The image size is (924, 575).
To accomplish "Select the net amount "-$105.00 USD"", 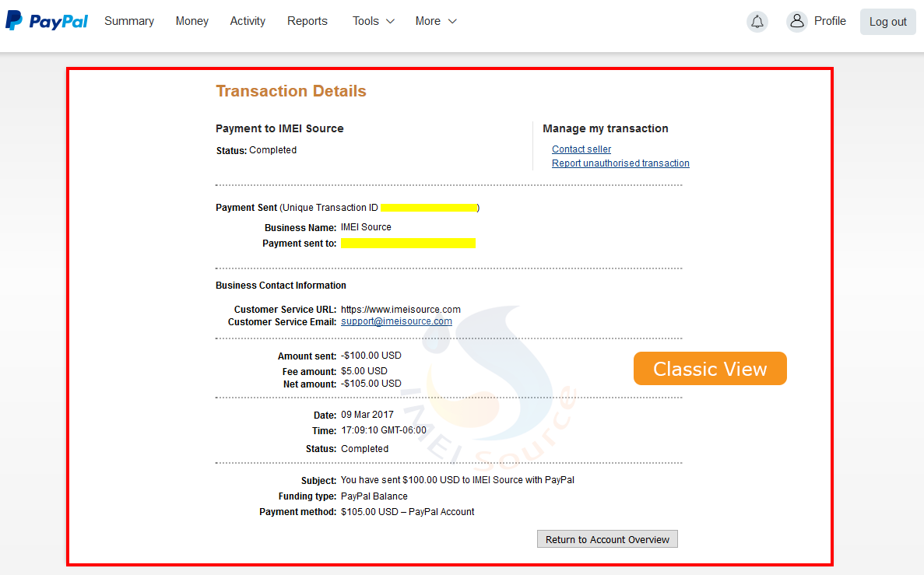I will click(x=371, y=384).
